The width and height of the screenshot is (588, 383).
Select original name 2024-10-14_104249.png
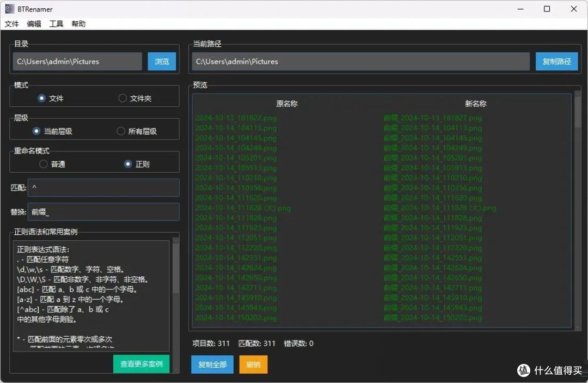click(x=236, y=148)
